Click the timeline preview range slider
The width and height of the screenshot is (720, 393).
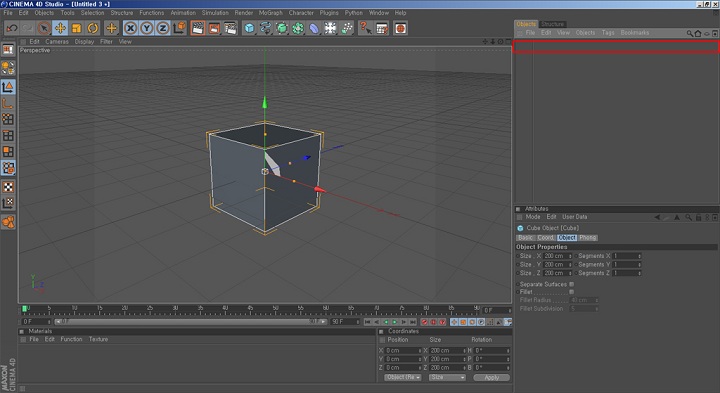191,322
